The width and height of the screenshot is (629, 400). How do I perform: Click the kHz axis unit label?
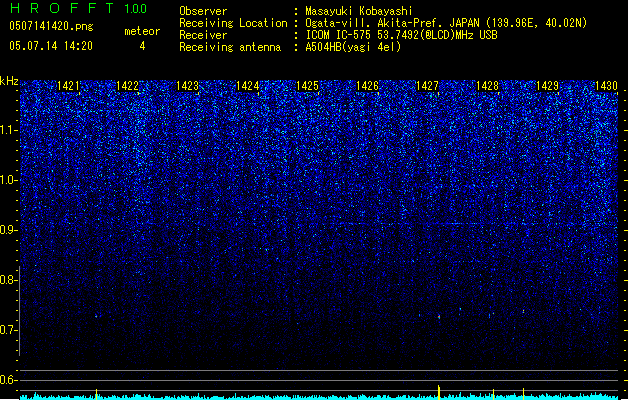[x=9, y=81]
